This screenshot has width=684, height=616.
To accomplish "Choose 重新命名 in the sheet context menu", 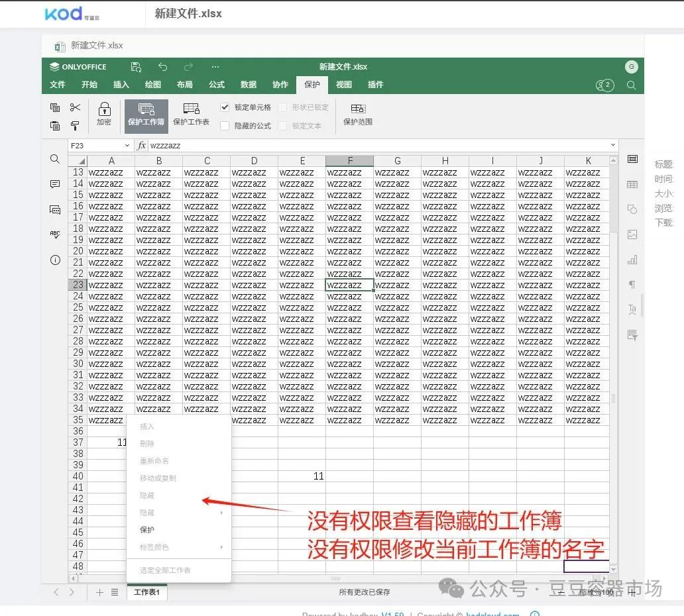I will point(179,461).
